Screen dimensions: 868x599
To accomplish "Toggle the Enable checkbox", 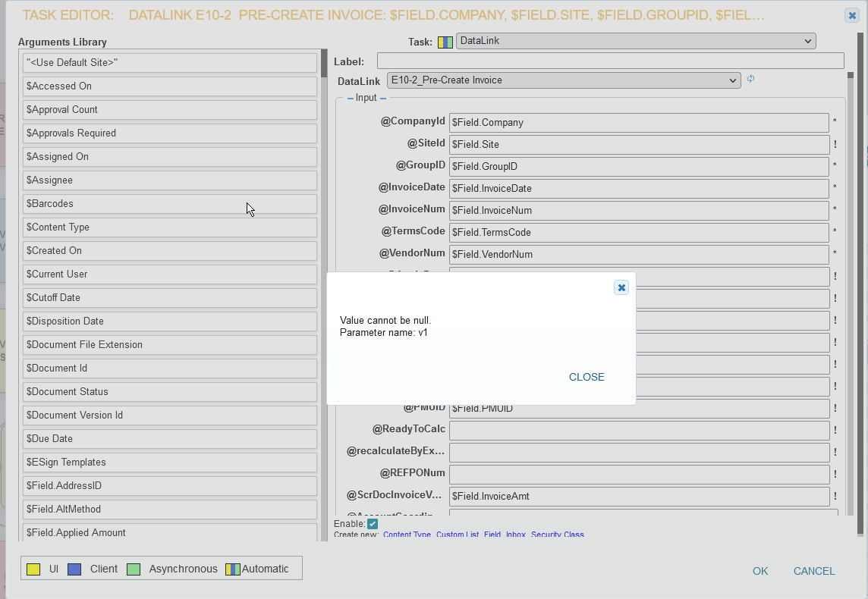I will click(373, 524).
